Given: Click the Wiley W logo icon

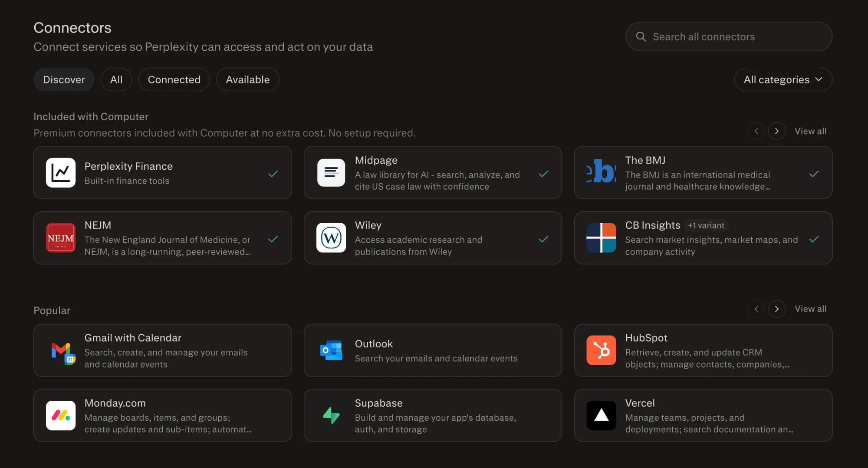Looking at the screenshot, I should point(331,238).
